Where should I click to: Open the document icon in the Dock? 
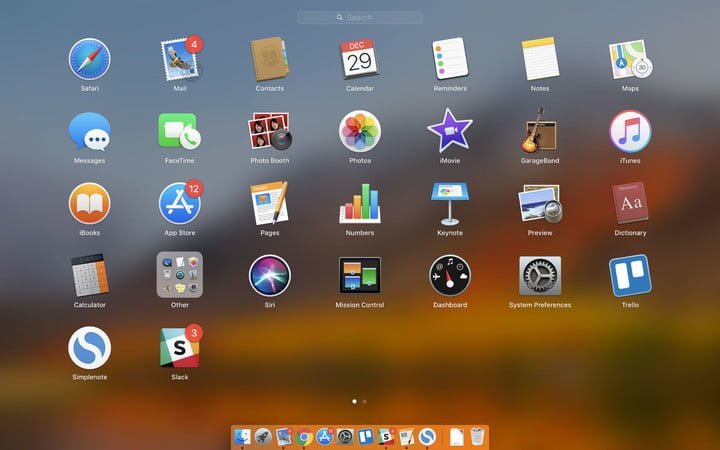(457, 436)
